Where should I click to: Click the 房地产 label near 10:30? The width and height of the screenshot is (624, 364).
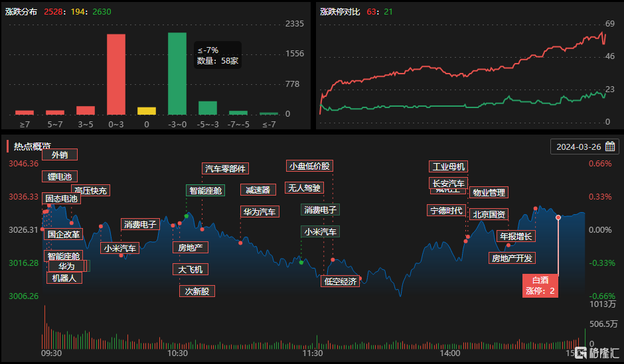pyautogui.click(x=191, y=247)
